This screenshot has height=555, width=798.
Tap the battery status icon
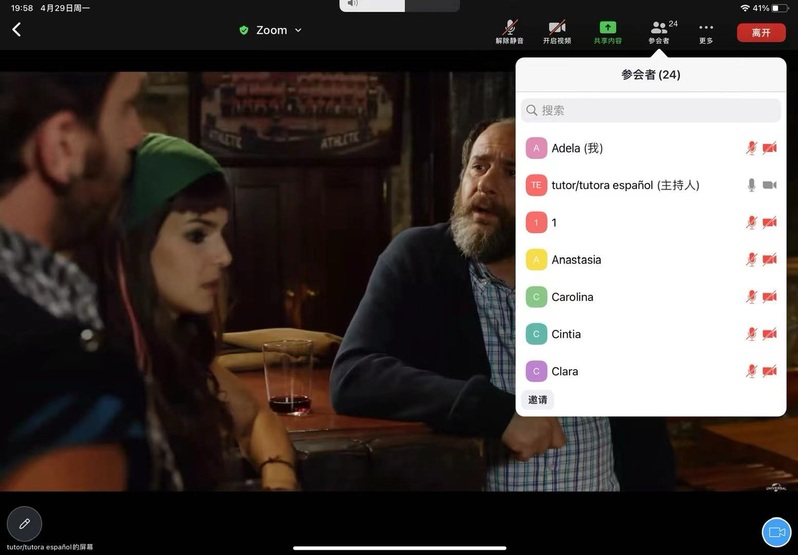pos(780,8)
